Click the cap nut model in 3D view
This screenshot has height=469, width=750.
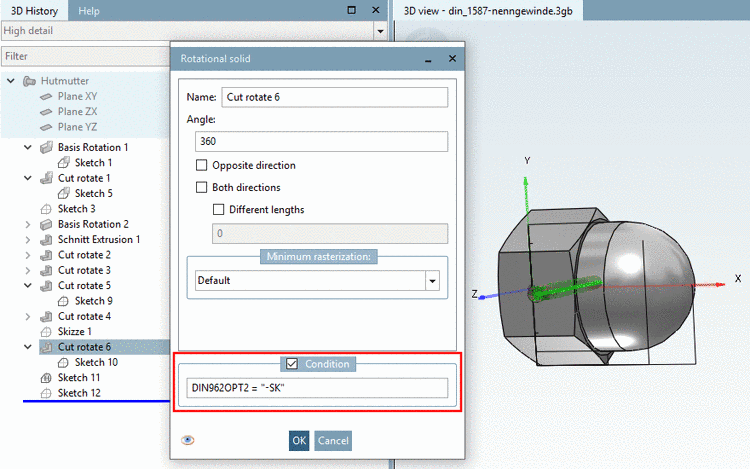(x=596, y=287)
